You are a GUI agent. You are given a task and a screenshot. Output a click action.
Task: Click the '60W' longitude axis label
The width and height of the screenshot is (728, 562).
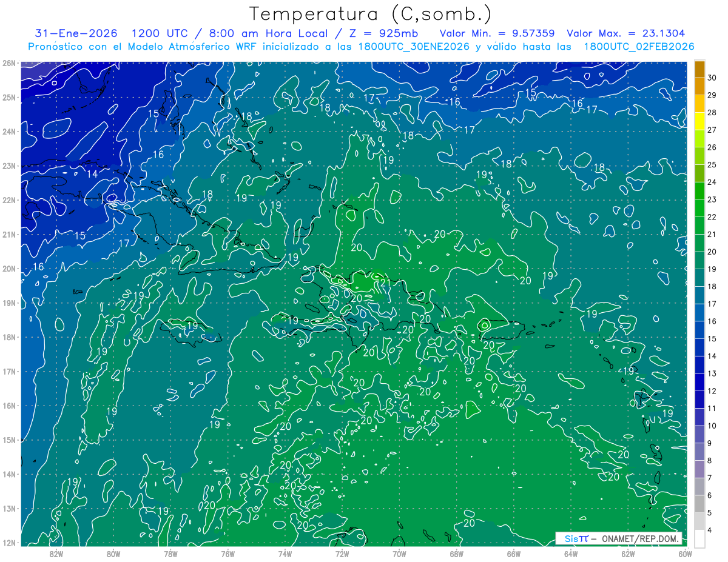[685, 554]
